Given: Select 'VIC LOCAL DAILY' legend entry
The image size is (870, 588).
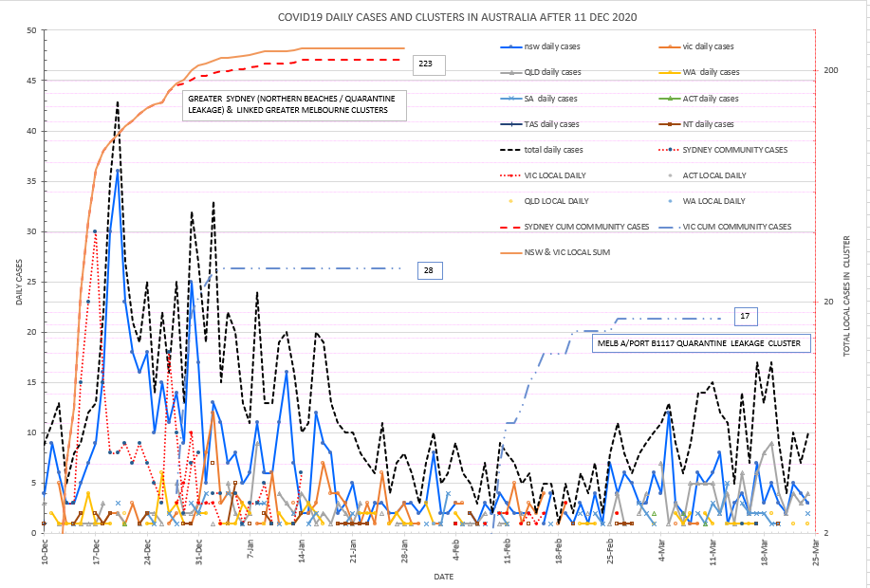Looking at the screenshot, I should pyautogui.click(x=544, y=175).
